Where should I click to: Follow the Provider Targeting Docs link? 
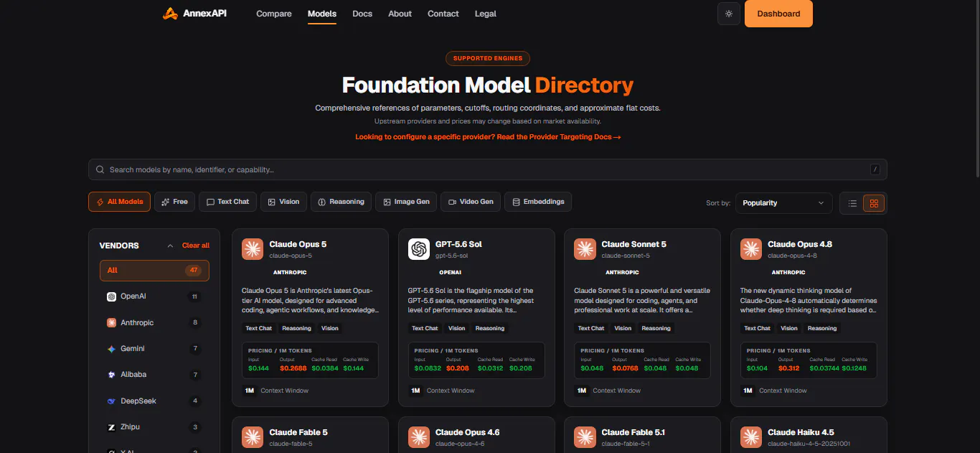point(488,136)
